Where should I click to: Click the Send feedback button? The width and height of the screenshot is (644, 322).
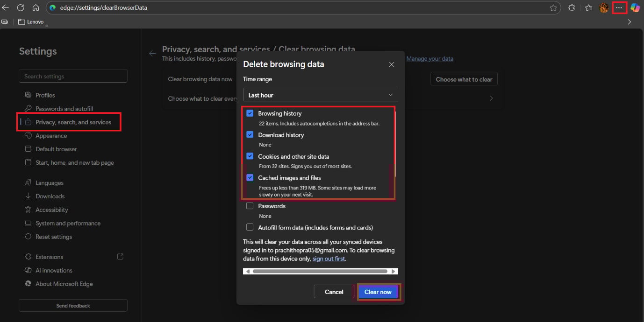[73, 306]
